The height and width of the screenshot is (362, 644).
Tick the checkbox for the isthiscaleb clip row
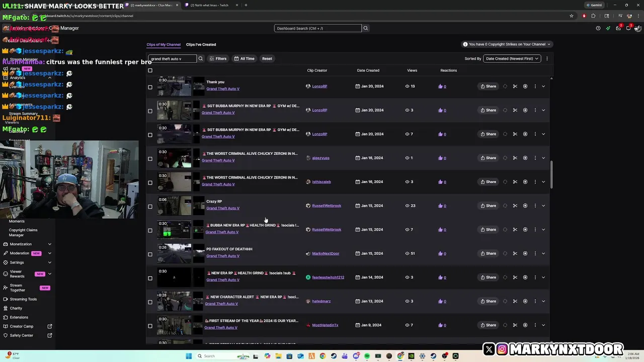[x=150, y=182]
